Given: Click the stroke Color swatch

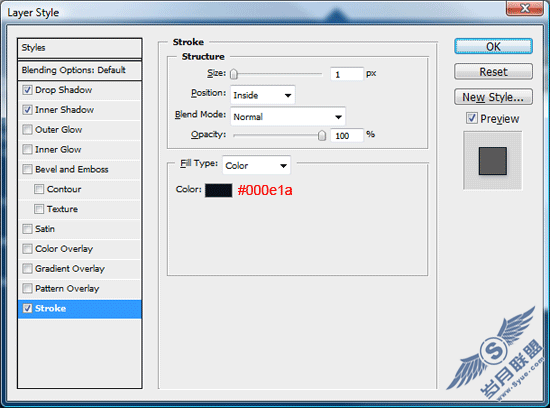Looking at the screenshot, I should click(219, 190).
